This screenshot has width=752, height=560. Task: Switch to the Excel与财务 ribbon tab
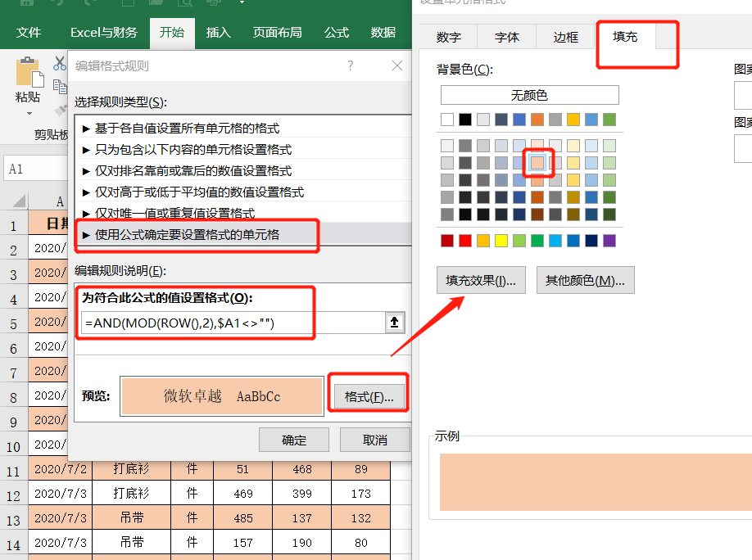click(x=103, y=33)
